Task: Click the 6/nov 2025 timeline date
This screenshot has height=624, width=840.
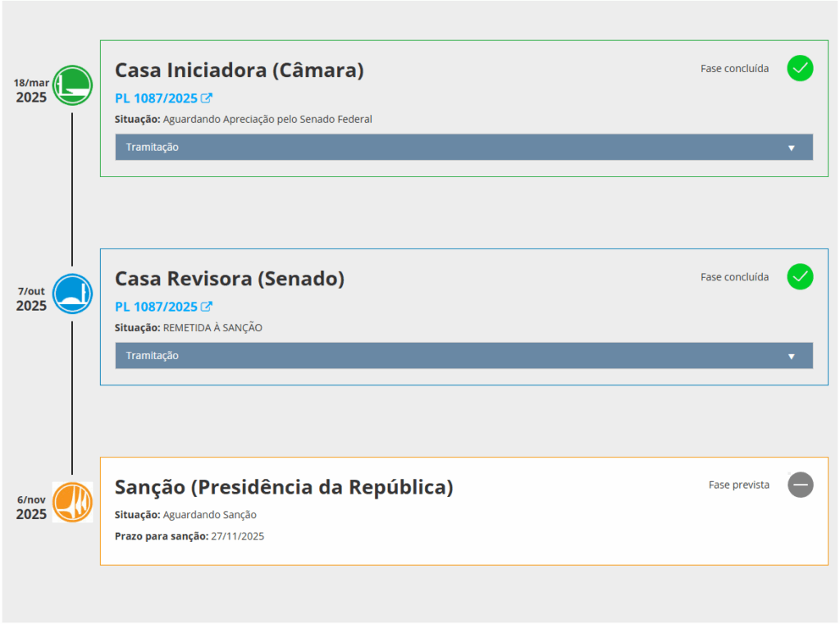Action: click(x=32, y=508)
